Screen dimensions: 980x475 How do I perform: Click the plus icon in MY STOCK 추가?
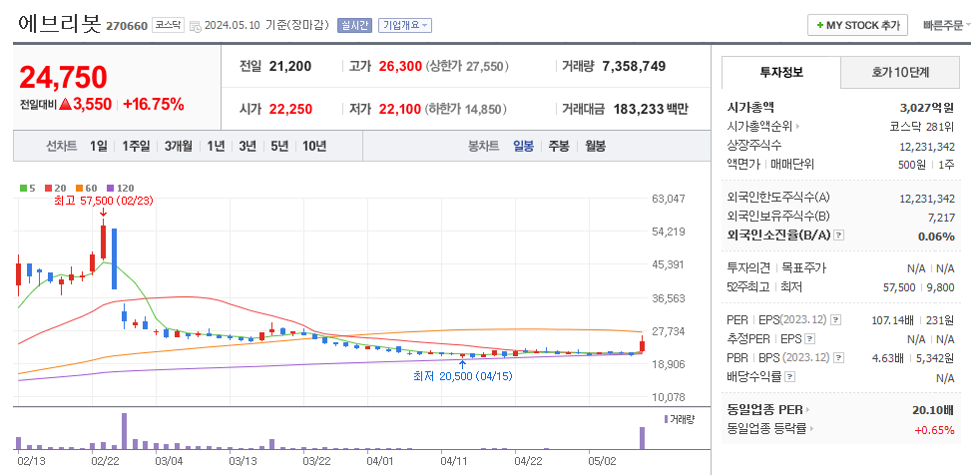coord(819,26)
